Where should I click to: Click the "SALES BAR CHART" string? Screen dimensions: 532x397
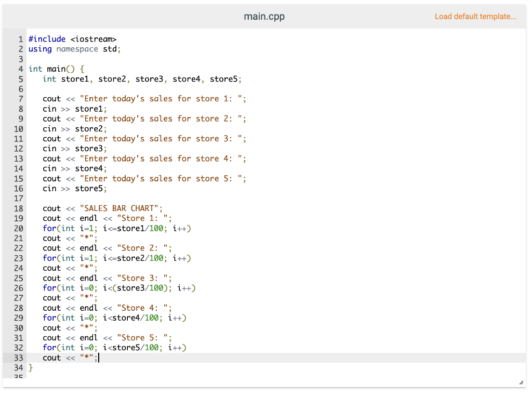pos(119,208)
